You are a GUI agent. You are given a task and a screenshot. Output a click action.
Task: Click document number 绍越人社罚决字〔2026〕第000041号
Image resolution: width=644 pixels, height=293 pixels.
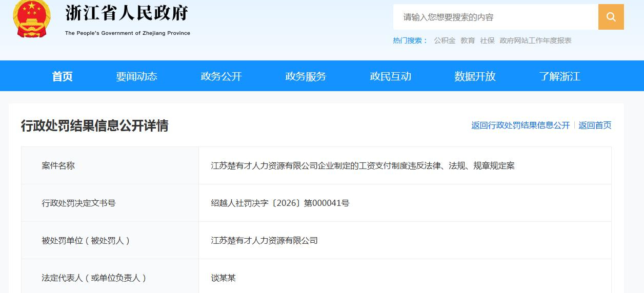click(x=280, y=203)
